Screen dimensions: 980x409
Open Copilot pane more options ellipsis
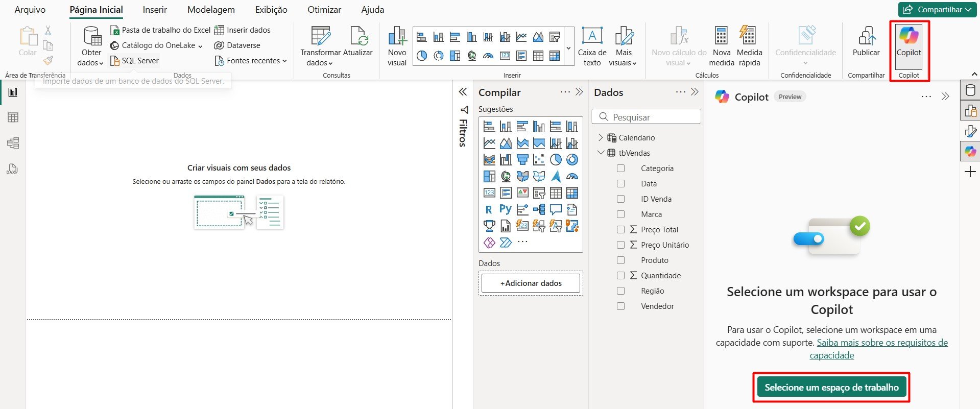point(926,97)
